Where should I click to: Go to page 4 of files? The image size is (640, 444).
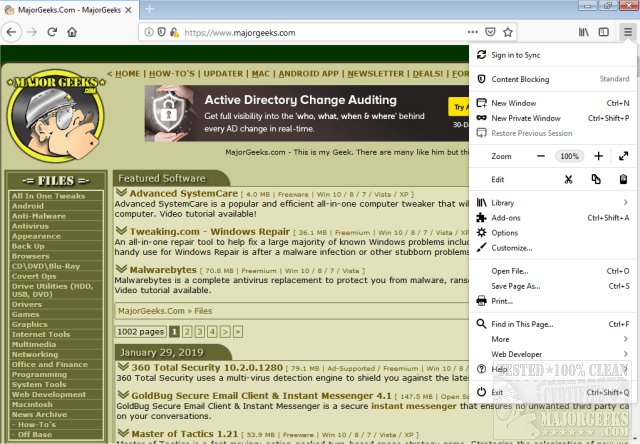coord(212,332)
